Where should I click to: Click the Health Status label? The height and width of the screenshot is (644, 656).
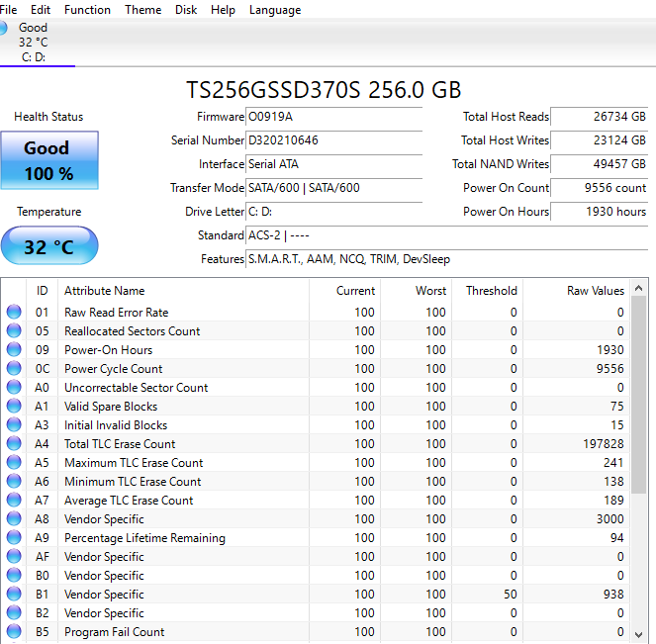pyautogui.click(x=48, y=117)
